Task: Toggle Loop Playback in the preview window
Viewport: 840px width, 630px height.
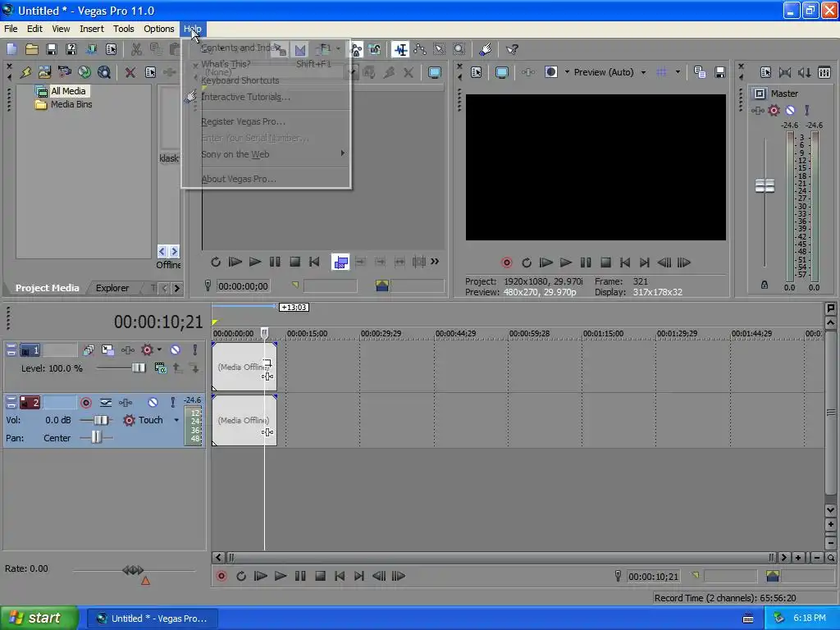Action: click(527, 262)
